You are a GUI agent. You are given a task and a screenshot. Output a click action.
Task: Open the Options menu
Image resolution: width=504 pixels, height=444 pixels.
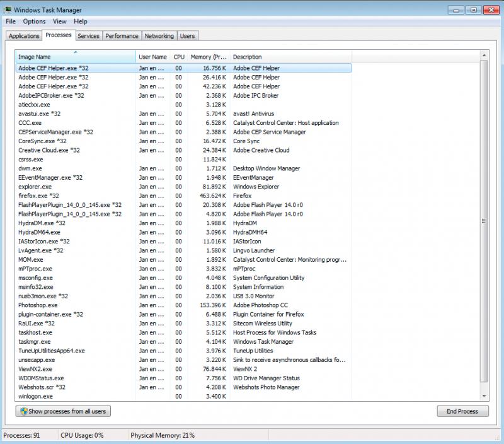(x=34, y=21)
